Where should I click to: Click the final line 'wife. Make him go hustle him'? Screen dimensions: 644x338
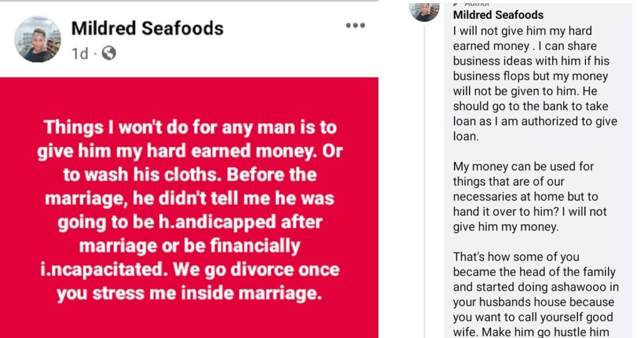[x=531, y=332]
